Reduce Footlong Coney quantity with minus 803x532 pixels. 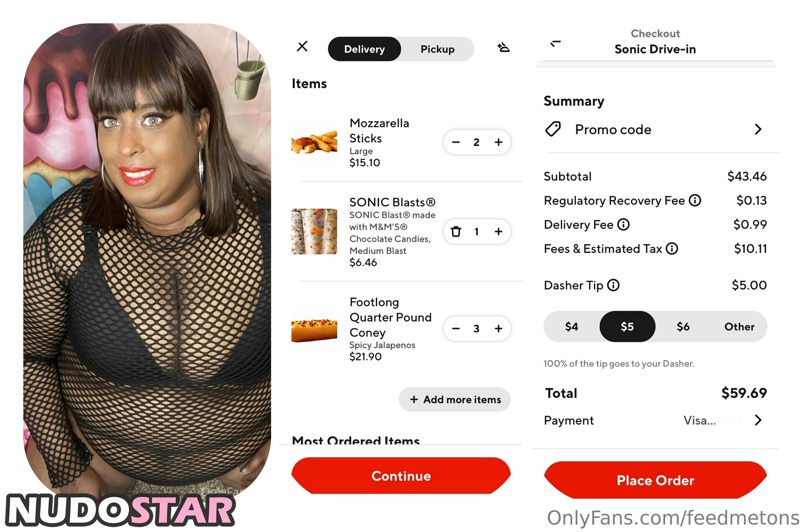[x=456, y=328]
